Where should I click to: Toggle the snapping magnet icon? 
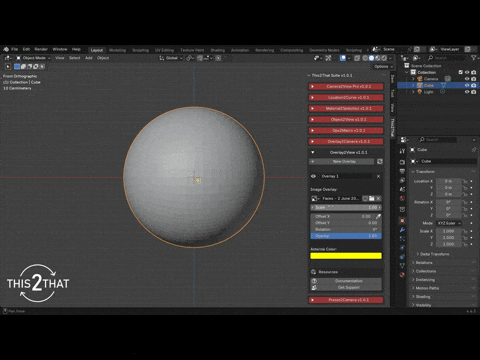click(x=200, y=58)
